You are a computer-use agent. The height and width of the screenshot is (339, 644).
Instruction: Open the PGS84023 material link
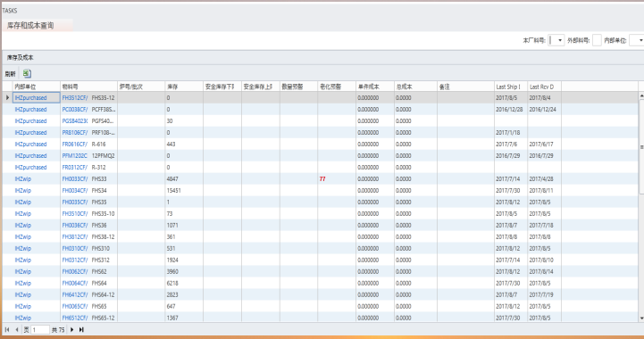[x=75, y=121]
